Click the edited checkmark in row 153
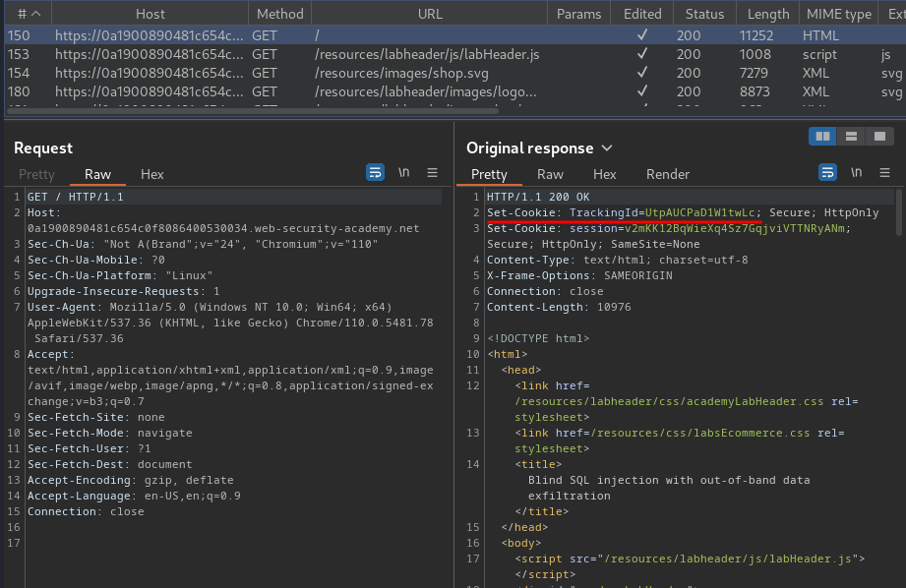Viewport: 906px width, 588px height. pos(642,54)
